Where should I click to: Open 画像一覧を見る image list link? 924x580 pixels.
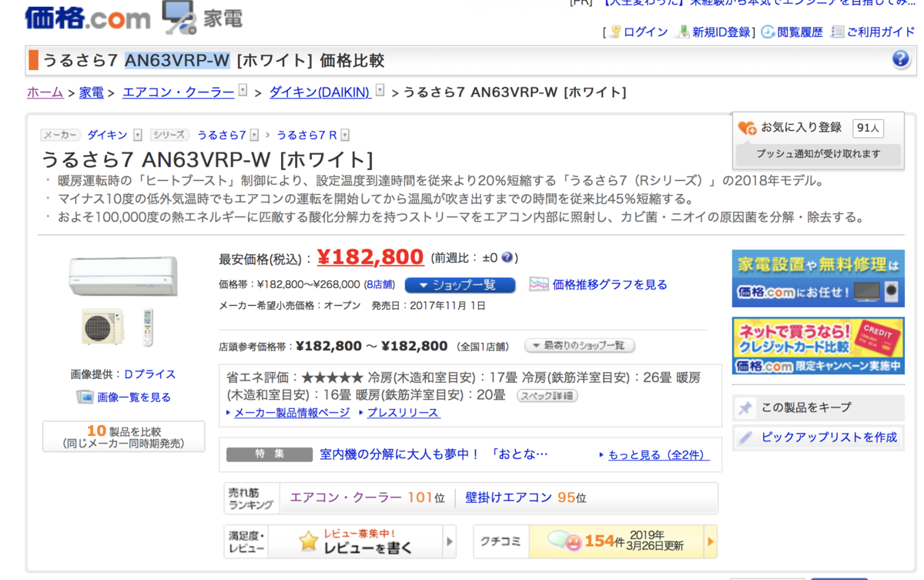coord(134,397)
